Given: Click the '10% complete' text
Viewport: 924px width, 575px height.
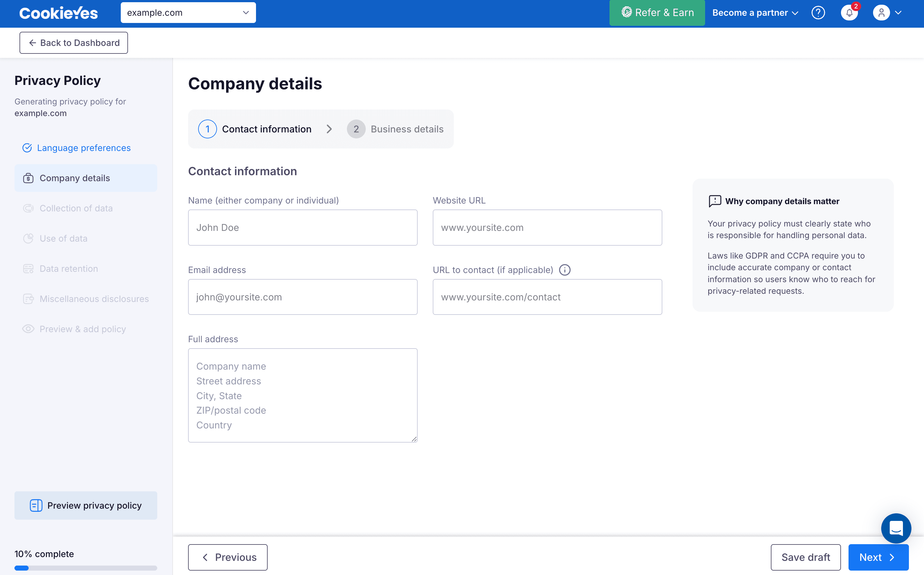Looking at the screenshot, I should point(44,554).
